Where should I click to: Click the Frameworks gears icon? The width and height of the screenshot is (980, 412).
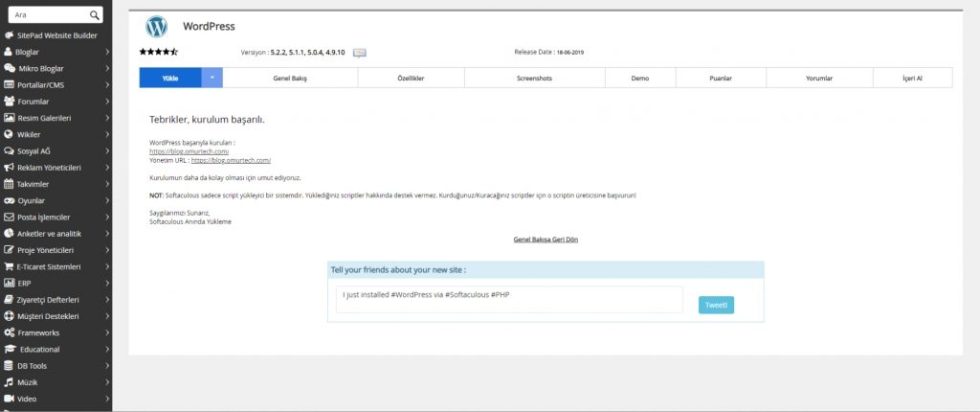coord(9,332)
